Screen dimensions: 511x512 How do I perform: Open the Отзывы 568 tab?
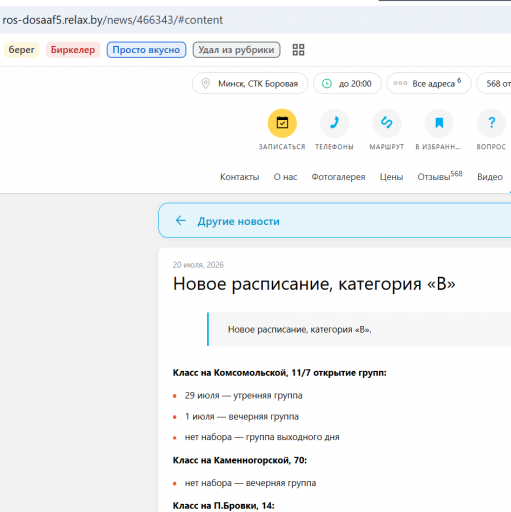(440, 176)
